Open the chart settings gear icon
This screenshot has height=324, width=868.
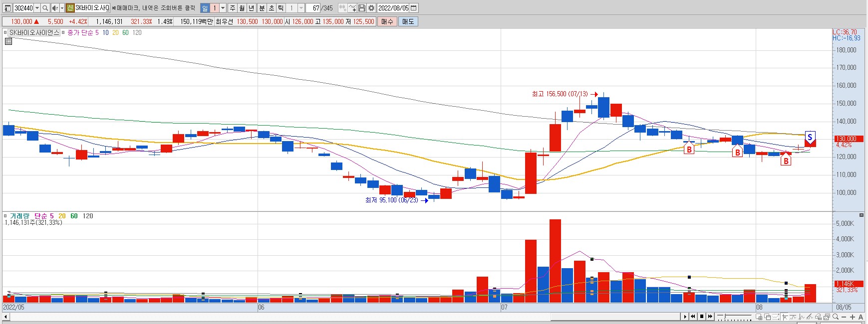click(371, 8)
